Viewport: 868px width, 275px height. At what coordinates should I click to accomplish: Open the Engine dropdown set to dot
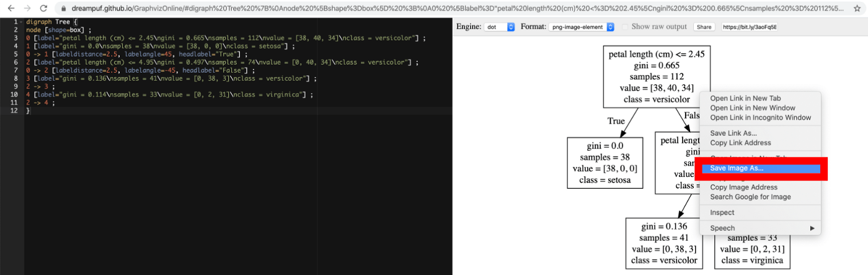pos(500,27)
